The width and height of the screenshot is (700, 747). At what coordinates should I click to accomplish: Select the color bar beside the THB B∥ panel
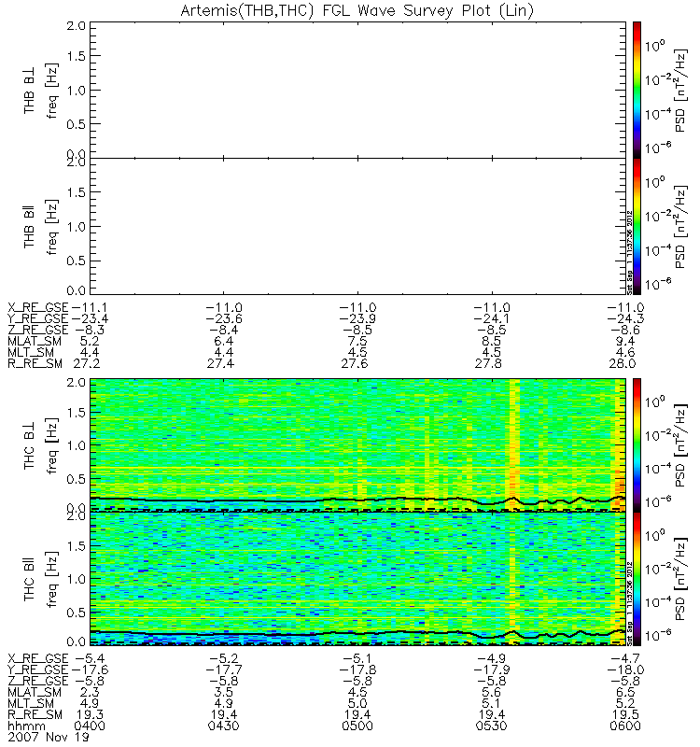(x=637, y=226)
